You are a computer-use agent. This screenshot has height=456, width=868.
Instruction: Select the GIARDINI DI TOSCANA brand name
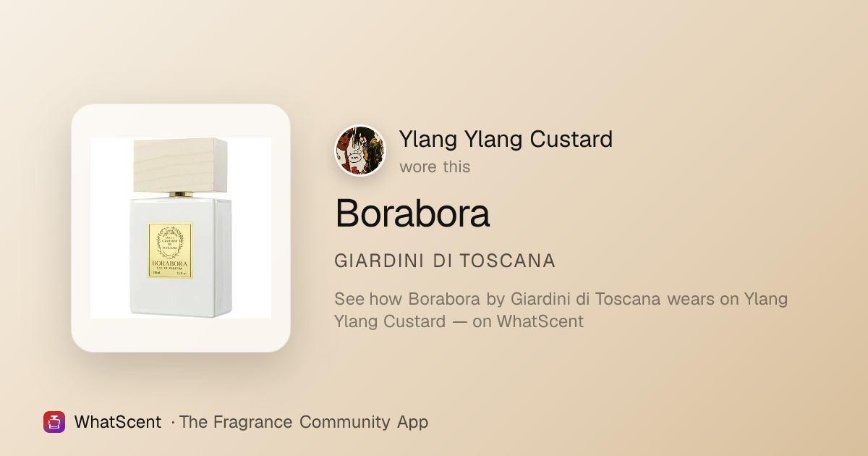click(445, 261)
